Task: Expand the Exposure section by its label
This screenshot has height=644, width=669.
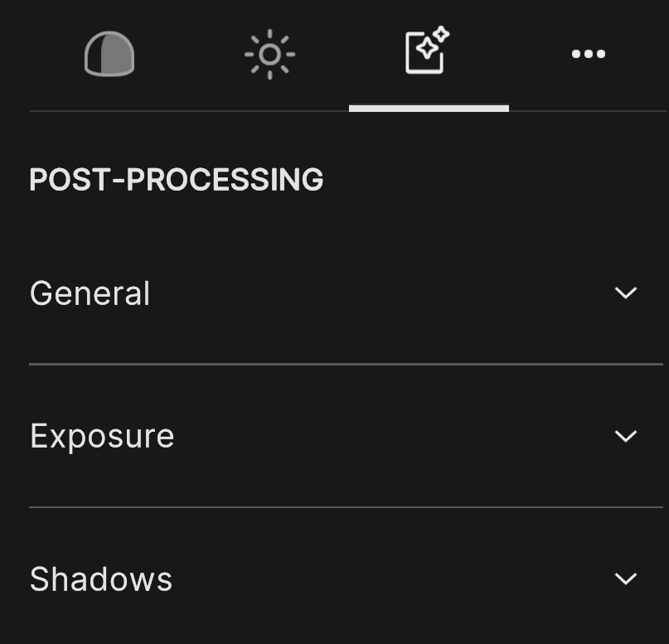Action: click(102, 436)
